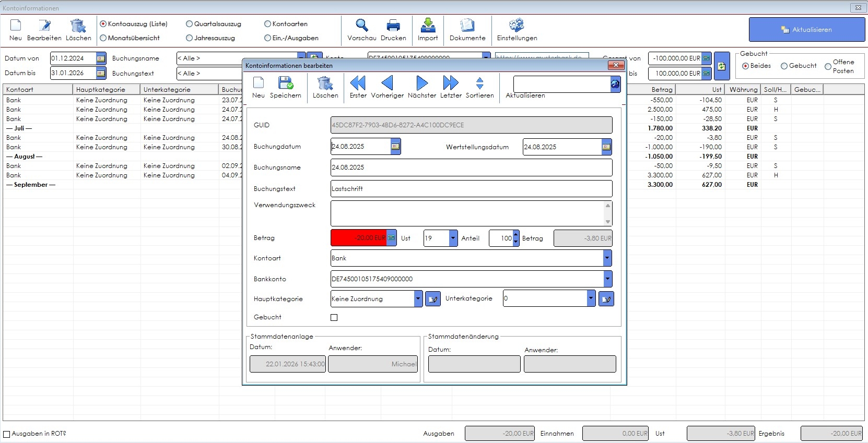
Task: Expand the Ust rate dropdown
Action: pyautogui.click(x=453, y=238)
